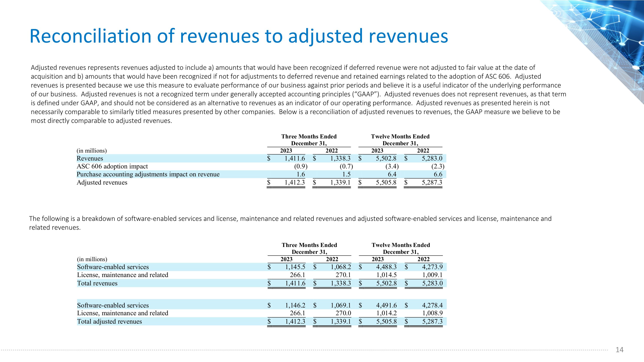Click the Three Months Ended header in top table
The height and width of the screenshot is (362, 644).
[x=309, y=140]
